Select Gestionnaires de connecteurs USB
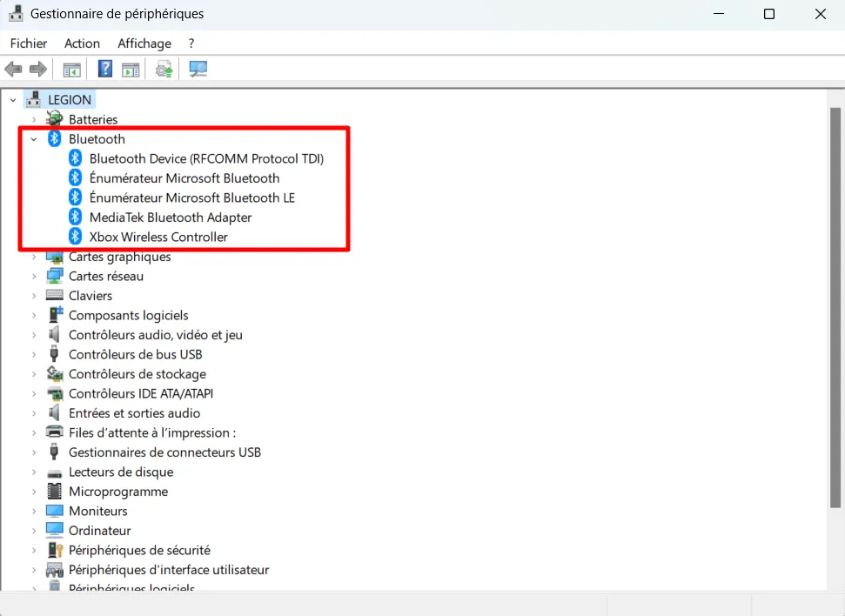 pyautogui.click(x=164, y=452)
